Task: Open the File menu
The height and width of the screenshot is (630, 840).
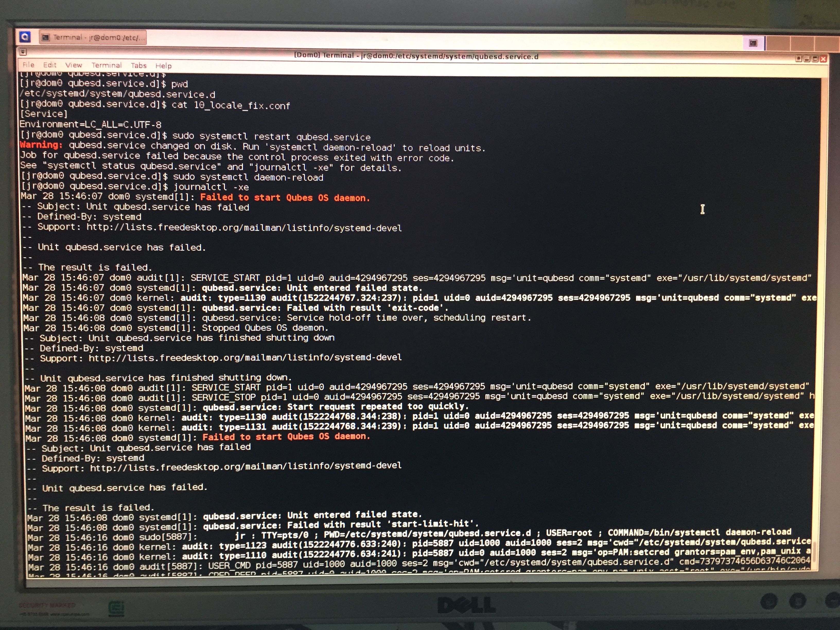Action: pos(28,65)
